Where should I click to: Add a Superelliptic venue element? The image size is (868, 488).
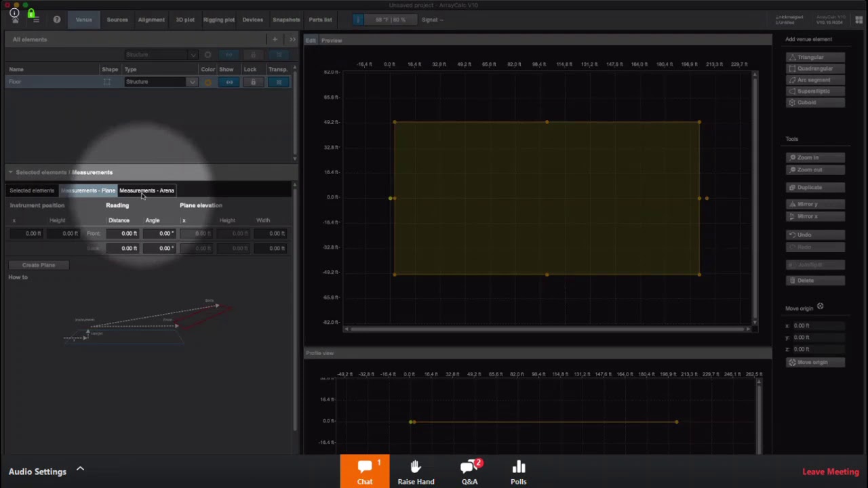pos(816,91)
